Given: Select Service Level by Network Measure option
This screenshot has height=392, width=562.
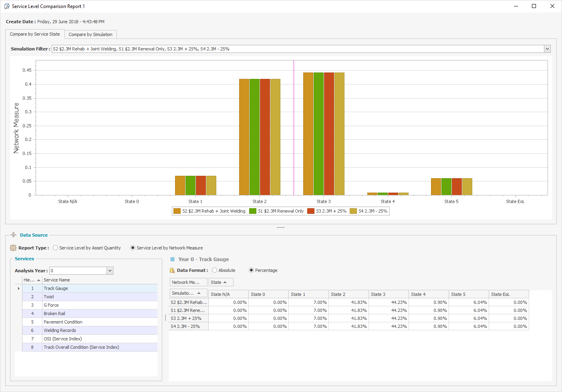Looking at the screenshot, I should 133,248.
